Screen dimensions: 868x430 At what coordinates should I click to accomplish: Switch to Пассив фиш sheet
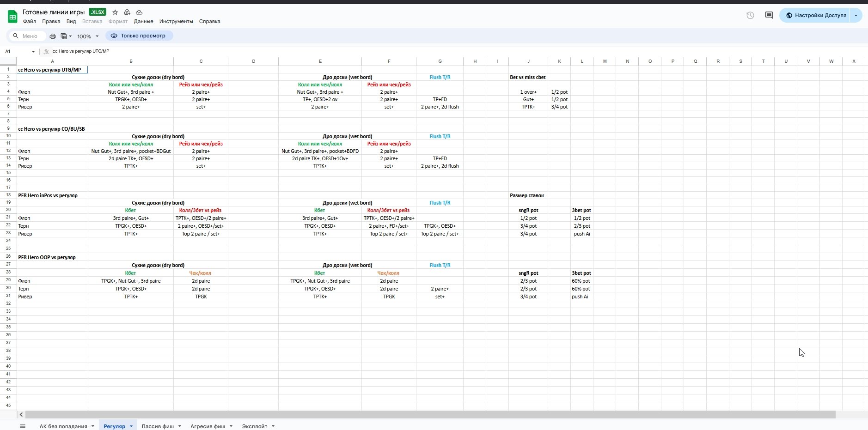click(x=158, y=426)
